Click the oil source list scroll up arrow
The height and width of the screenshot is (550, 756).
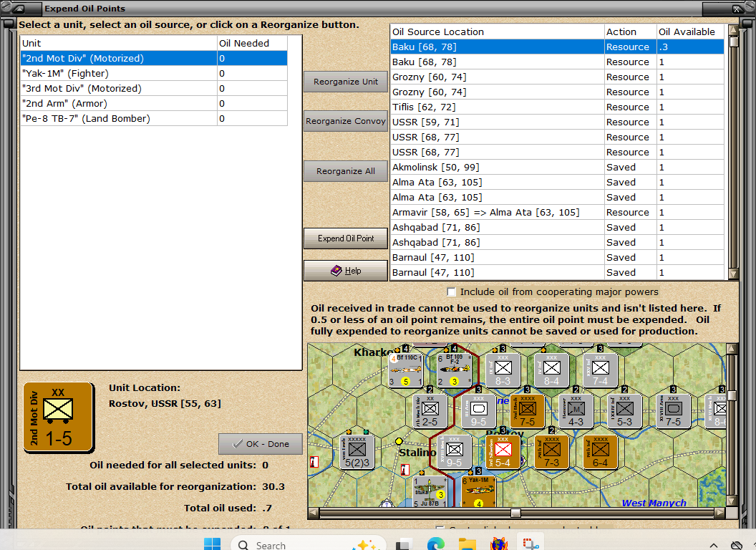[733, 30]
